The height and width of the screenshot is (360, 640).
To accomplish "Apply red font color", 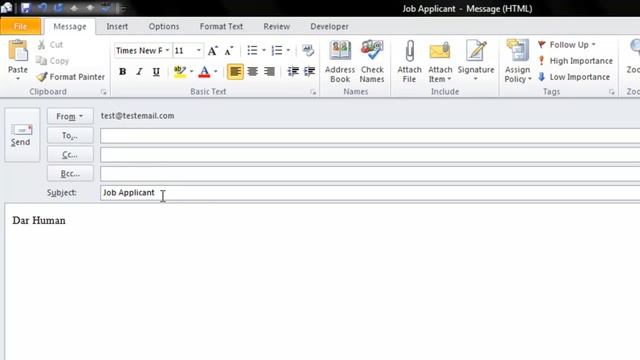I will [x=204, y=72].
